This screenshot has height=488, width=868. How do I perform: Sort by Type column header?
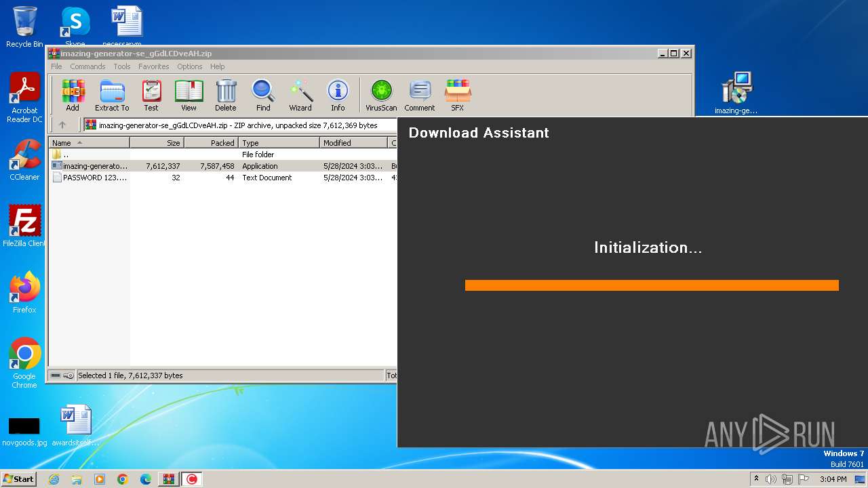279,143
